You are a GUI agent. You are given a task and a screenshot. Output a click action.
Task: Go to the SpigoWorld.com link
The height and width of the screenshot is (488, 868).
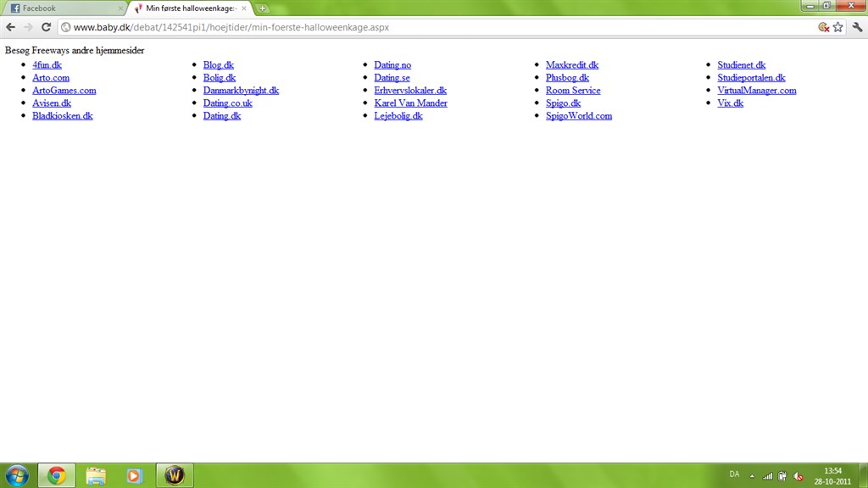(x=579, y=115)
